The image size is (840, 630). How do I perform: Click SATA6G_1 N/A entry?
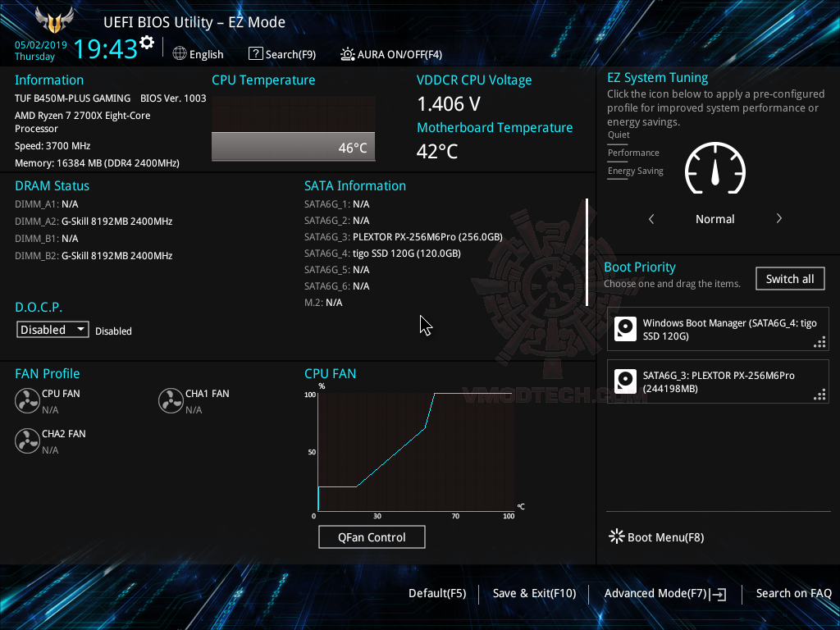coord(337,204)
